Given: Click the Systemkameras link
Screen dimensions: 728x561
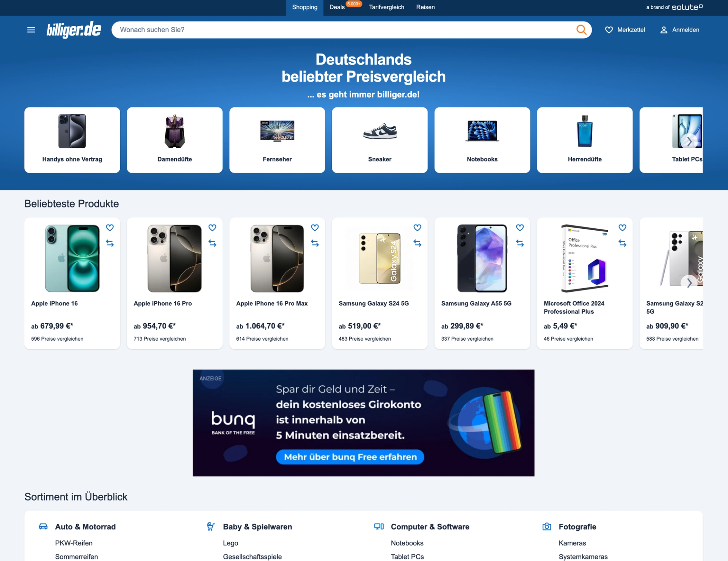Looking at the screenshot, I should pos(583,557).
